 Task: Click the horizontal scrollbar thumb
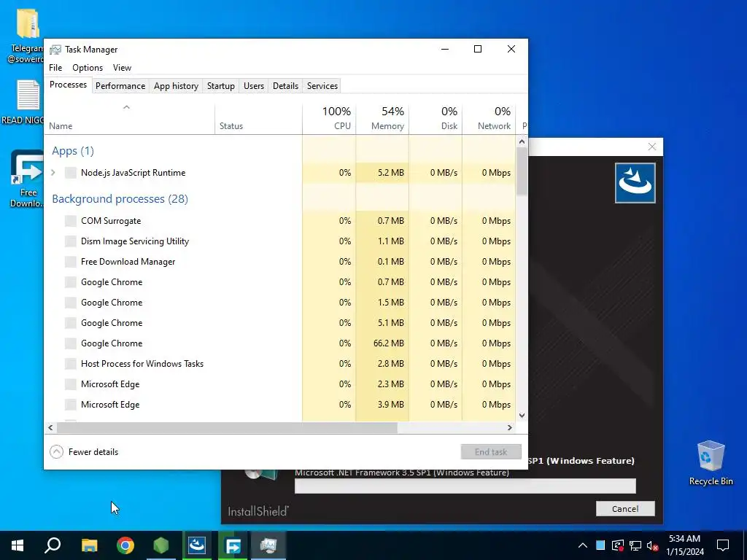227,427
